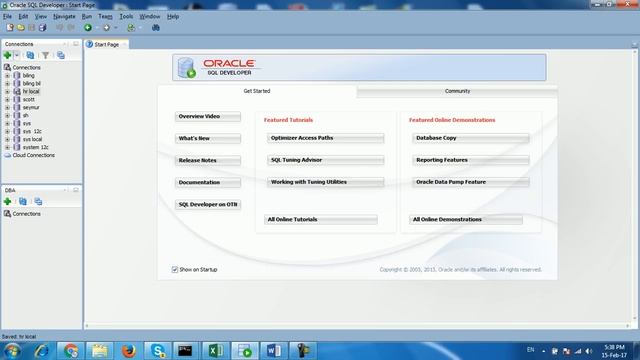Image resolution: width=640 pixels, height=360 pixels.
Task: Toggle the Show on Startup checkbox
Action: [175, 269]
